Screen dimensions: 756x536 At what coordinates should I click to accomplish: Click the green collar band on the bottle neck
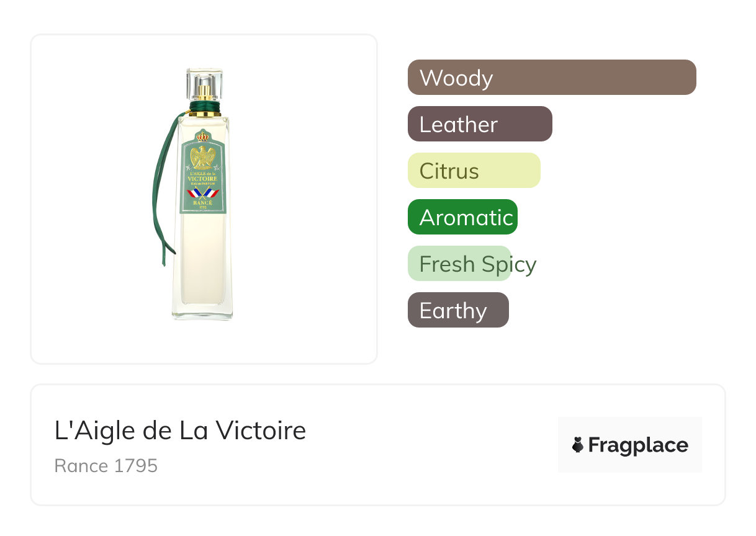[x=204, y=107]
